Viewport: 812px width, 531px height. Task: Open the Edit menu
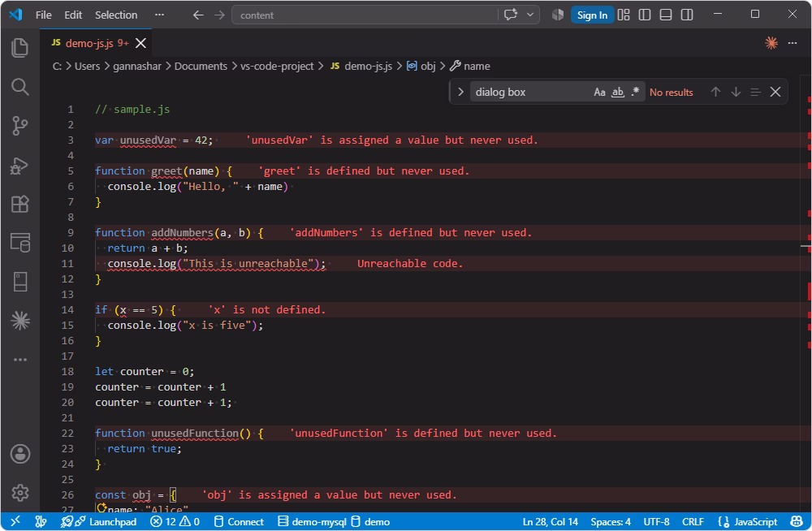coord(73,15)
